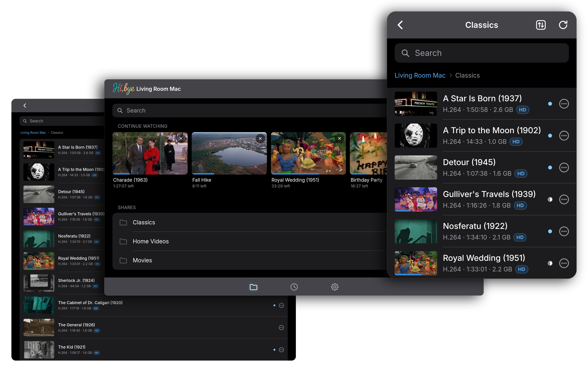Click Living Room Mac breadcrumb in phone window
The width and height of the screenshot is (588, 372).
(420, 75)
